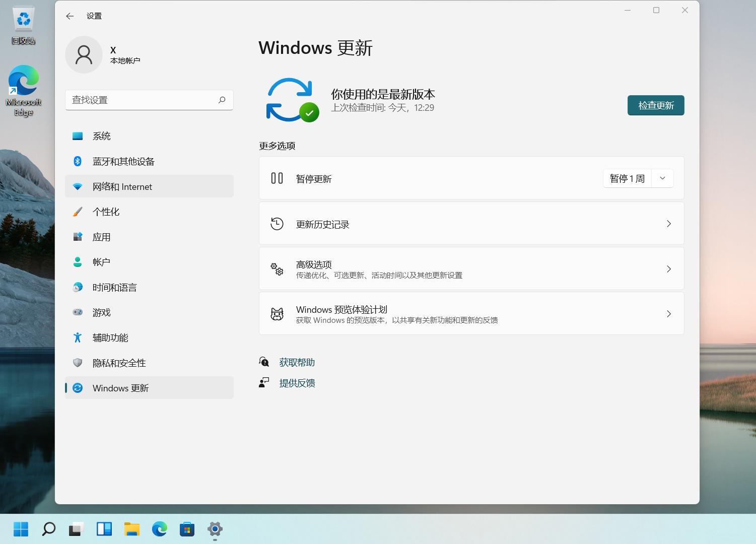Click the accessibility figure icon for 辅助功能

77,337
